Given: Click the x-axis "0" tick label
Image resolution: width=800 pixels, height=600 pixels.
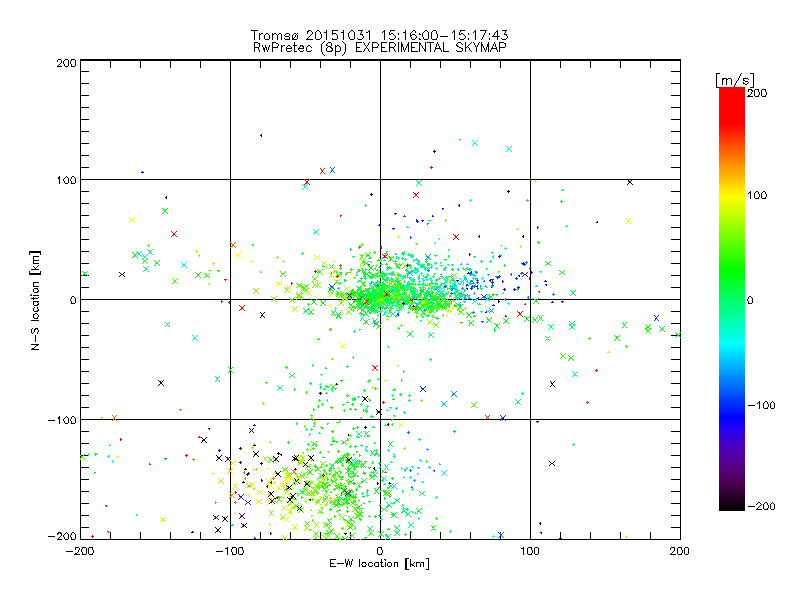Looking at the screenshot, I should coord(380,551).
